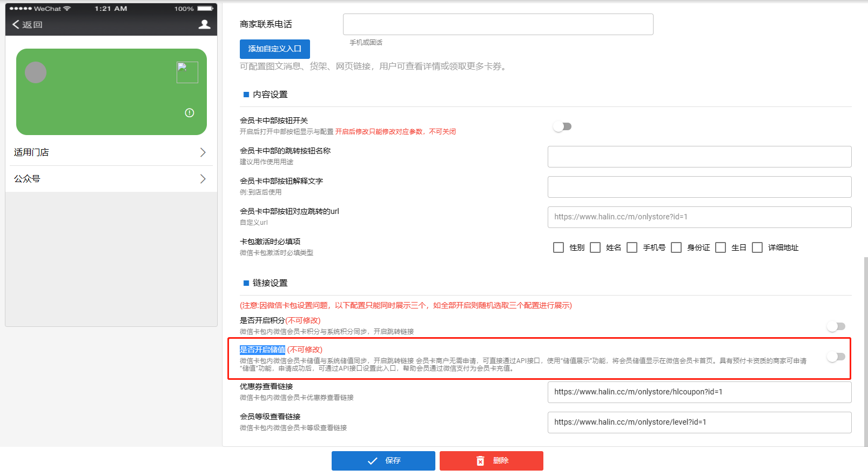This screenshot has height=476, width=868.
Task: Open the profile icon in phone header
Action: pos(204,24)
